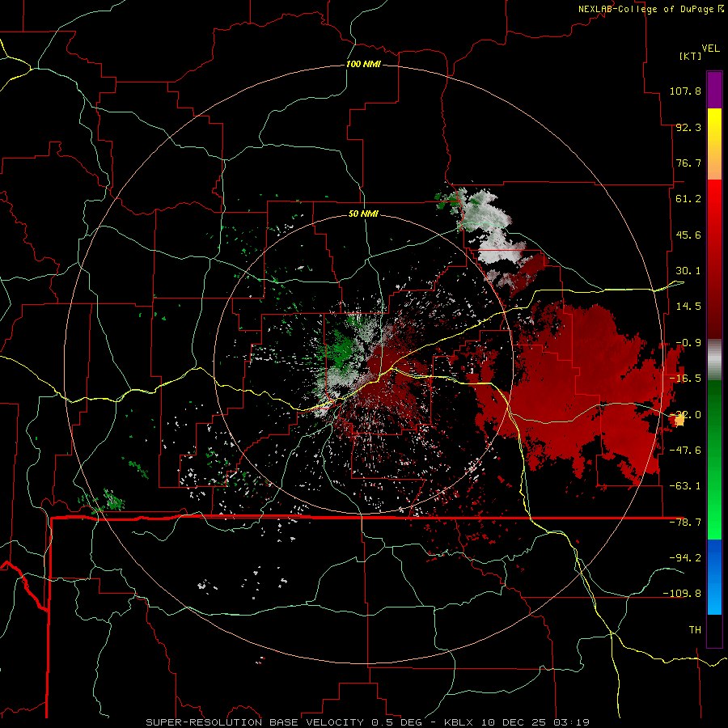Click the -16.5 legend value

click(685, 379)
